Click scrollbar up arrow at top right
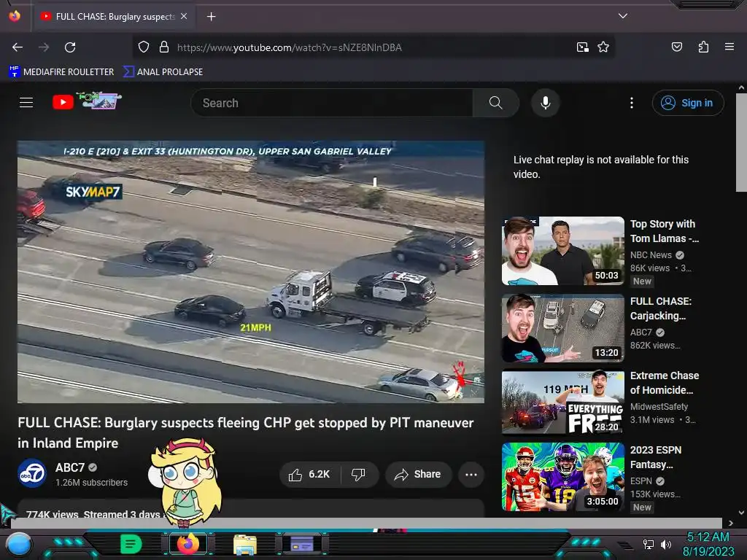The width and height of the screenshot is (747, 560). click(741, 87)
